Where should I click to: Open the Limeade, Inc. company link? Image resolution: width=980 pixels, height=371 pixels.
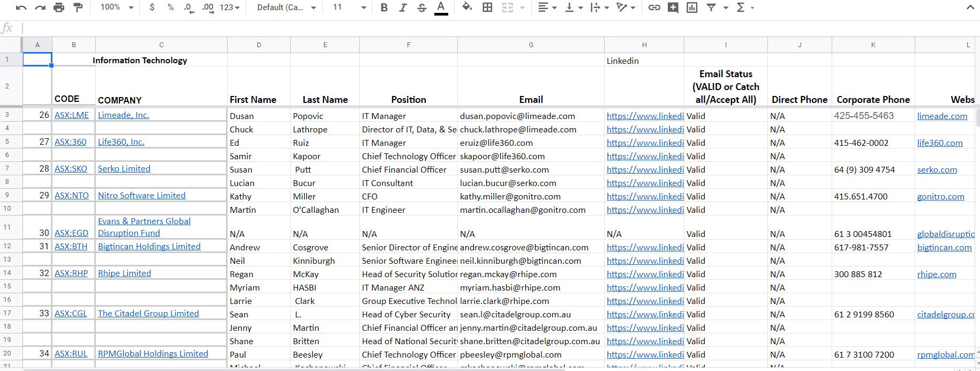pos(124,115)
